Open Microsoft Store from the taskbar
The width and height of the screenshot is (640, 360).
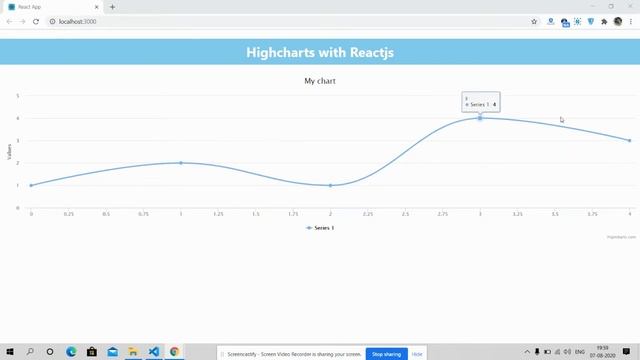[x=92, y=351]
